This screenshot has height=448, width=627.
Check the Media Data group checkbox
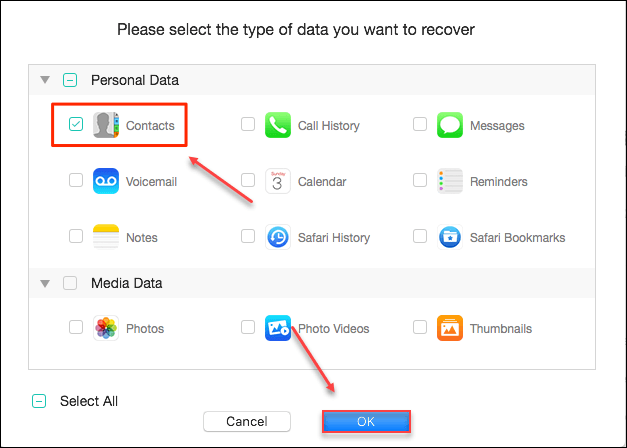[x=70, y=283]
